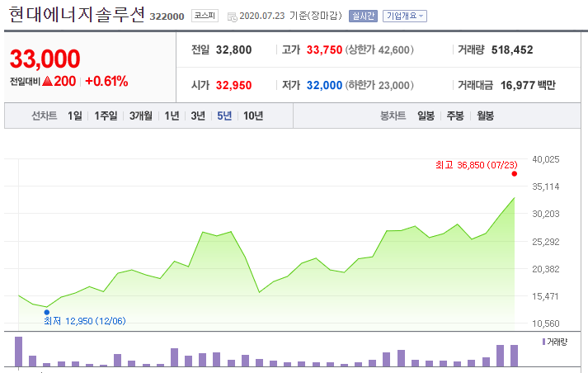The width and height of the screenshot is (588, 373).
Task: Click the calendar clock icon beside the date
Action: pos(232,17)
